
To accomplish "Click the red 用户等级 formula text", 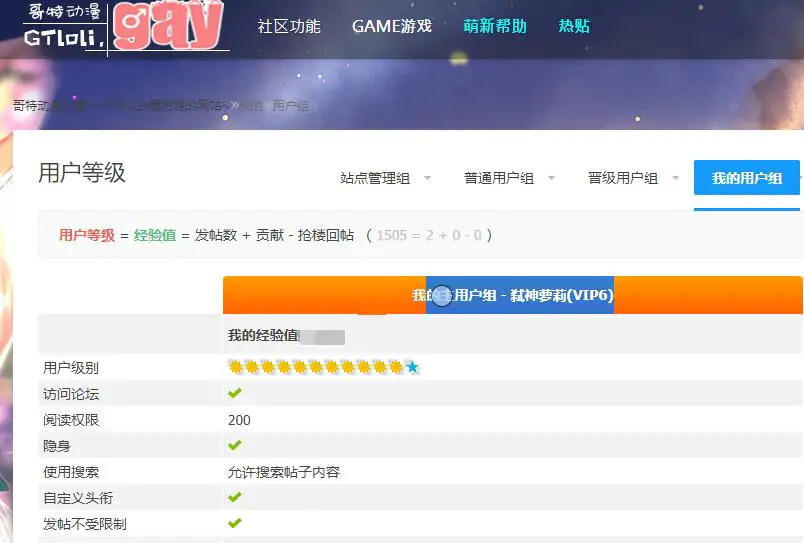I will point(87,235).
